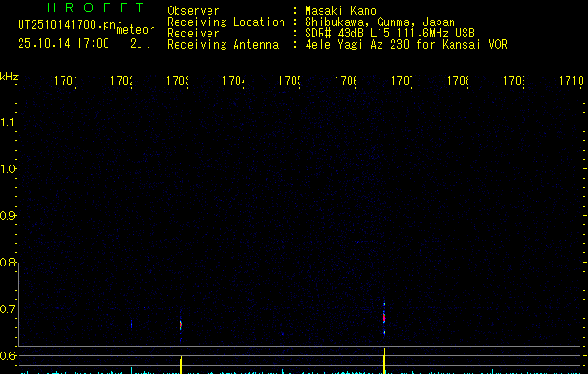
Task: Click the shorter yellow power spike near 1703
Action: pos(181,364)
